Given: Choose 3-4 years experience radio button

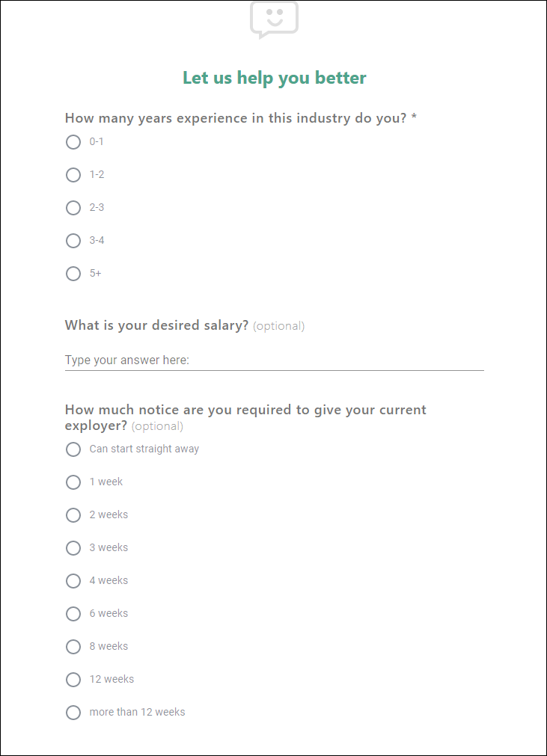Looking at the screenshot, I should (x=73, y=241).
